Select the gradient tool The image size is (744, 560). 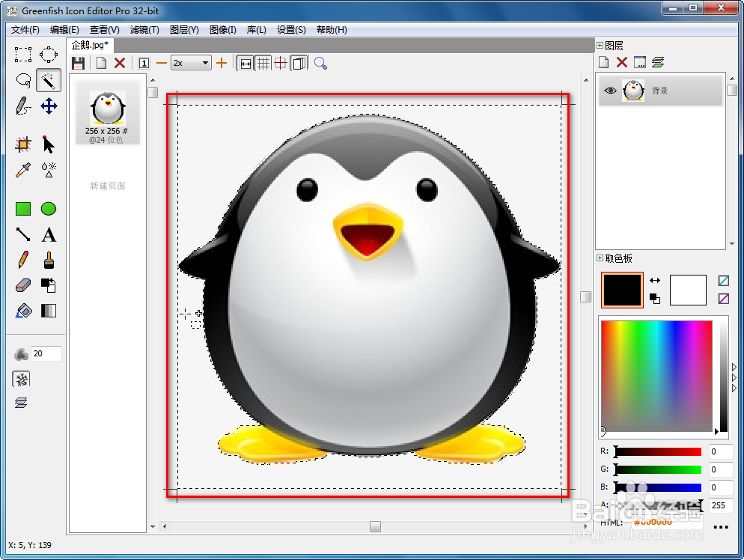click(49, 311)
